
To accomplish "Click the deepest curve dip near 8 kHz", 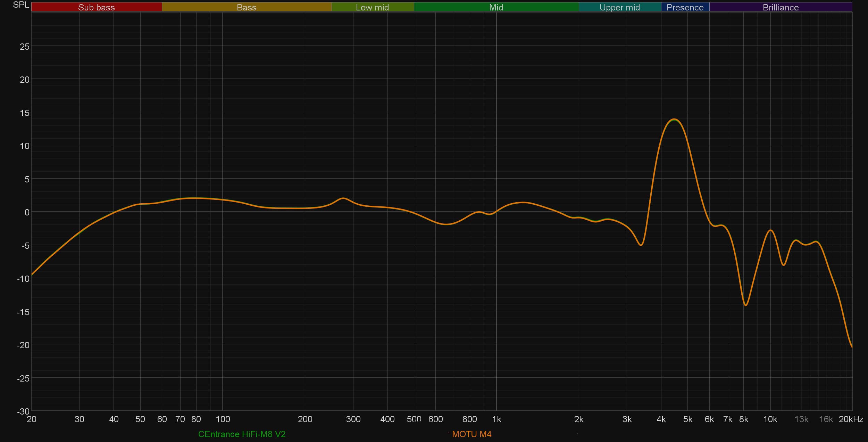I will click(745, 305).
